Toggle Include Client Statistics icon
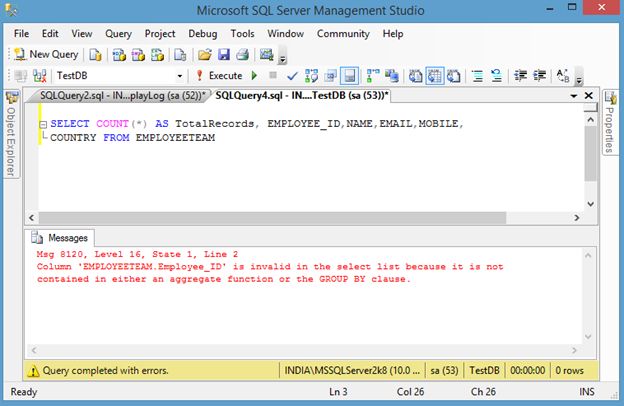Screen dimensions: 624x406 click(x=392, y=76)
